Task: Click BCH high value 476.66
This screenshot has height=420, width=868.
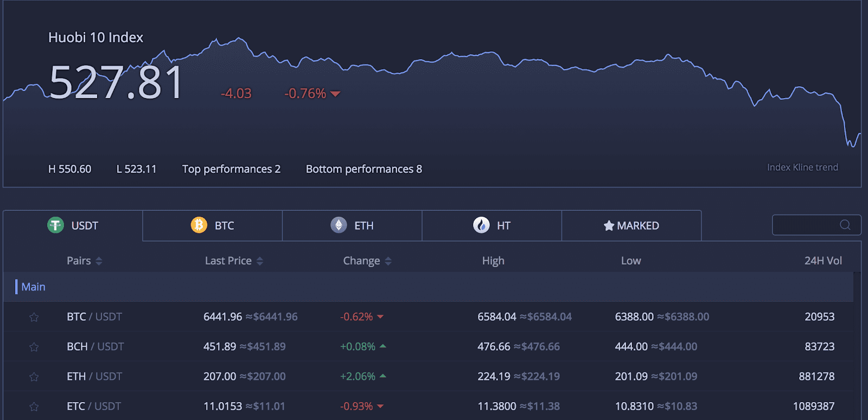Action: (494, 346)
